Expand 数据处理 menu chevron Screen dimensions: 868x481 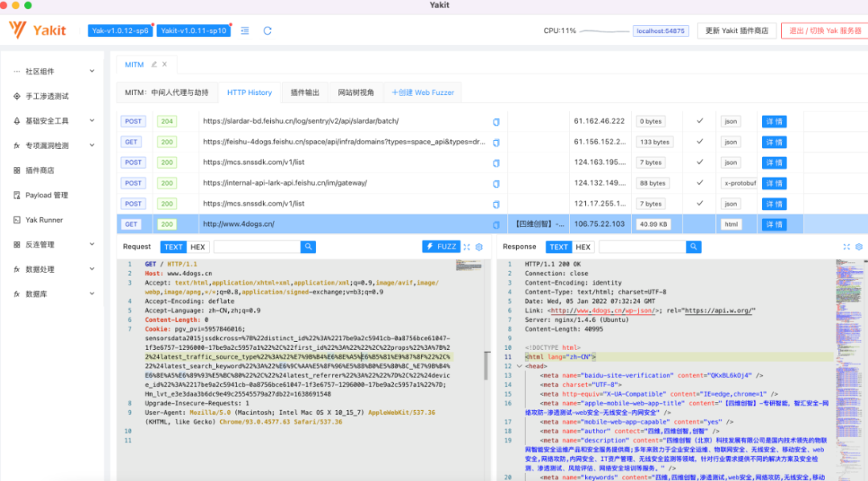click(x=92, y=269)
